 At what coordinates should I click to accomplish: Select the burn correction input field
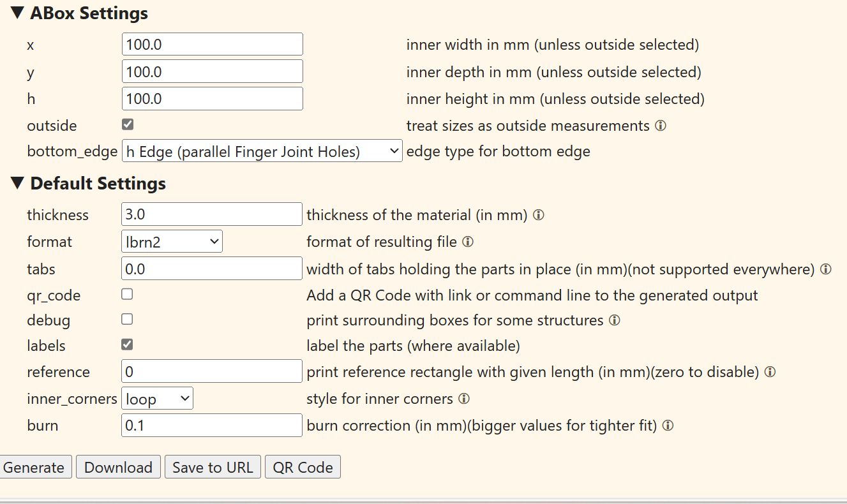211,425
